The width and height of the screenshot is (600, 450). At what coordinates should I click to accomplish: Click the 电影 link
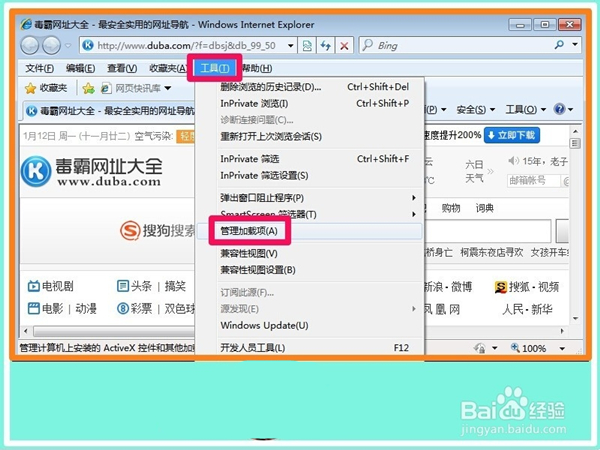point(46,308)
